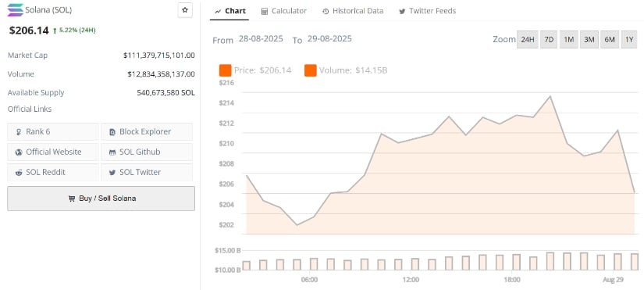The height and width of the screenshot is (290, 644).
Task: Click the Block Explorer document icon
Action: (x=112, y=132)
